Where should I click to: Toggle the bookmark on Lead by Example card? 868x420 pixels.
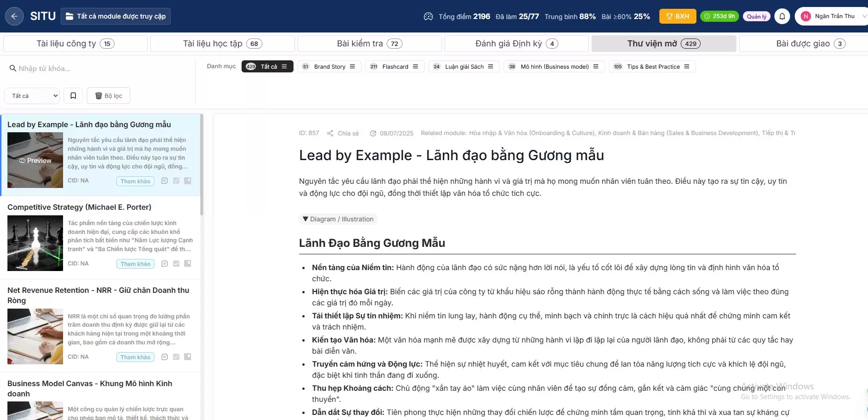point(188,181)
